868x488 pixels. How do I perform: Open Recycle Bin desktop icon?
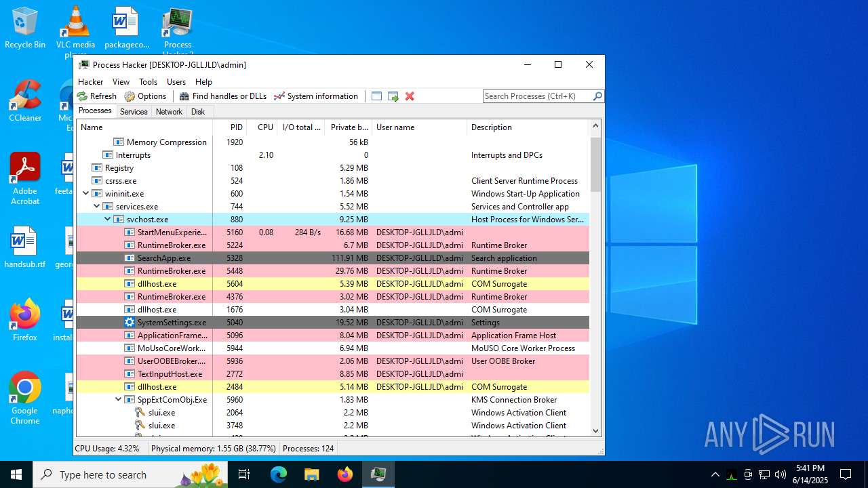(x=25, y=28)
